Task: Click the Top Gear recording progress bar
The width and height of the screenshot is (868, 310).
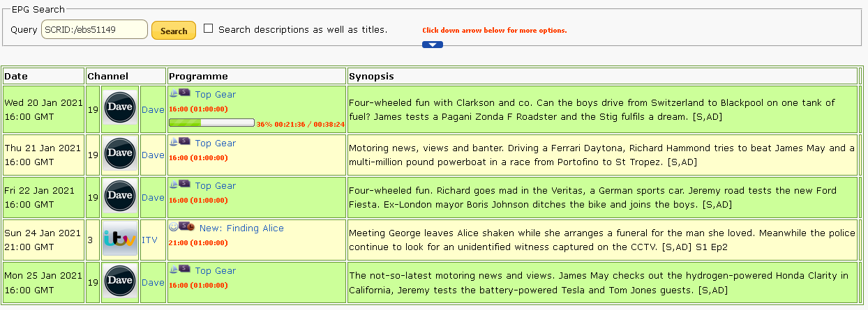Action: 211,123
